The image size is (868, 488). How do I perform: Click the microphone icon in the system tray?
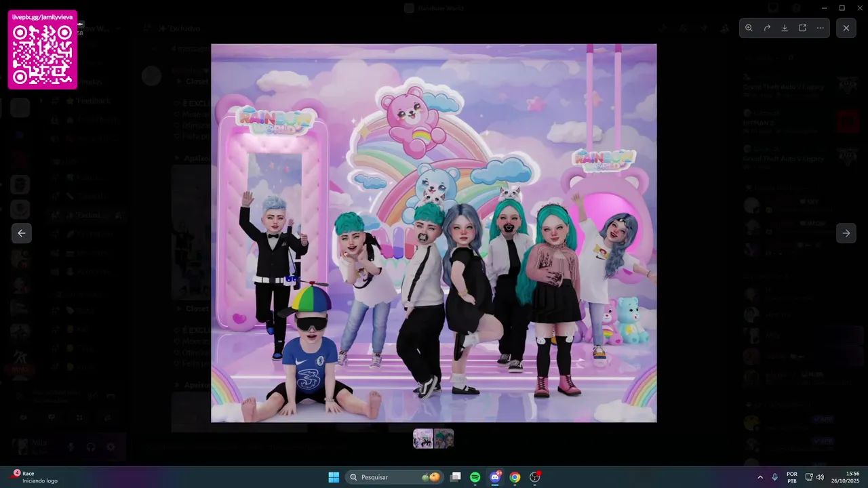click(774, 477)
